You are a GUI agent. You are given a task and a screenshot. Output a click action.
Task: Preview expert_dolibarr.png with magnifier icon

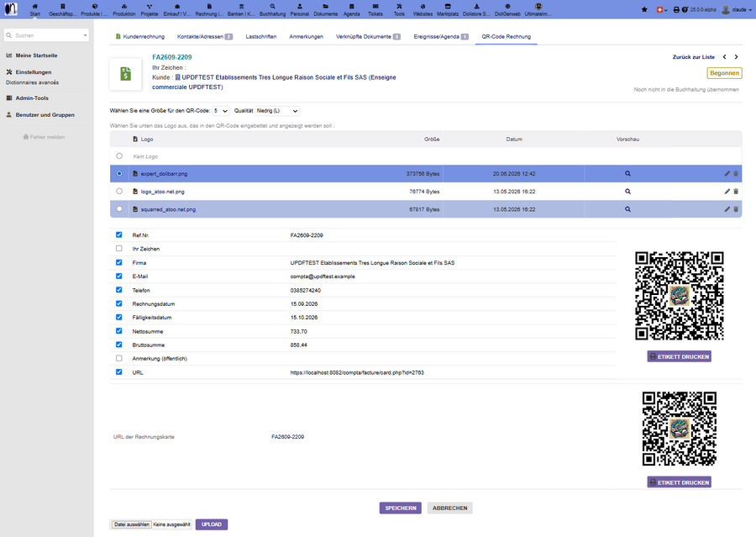click(x=627, y=174)
